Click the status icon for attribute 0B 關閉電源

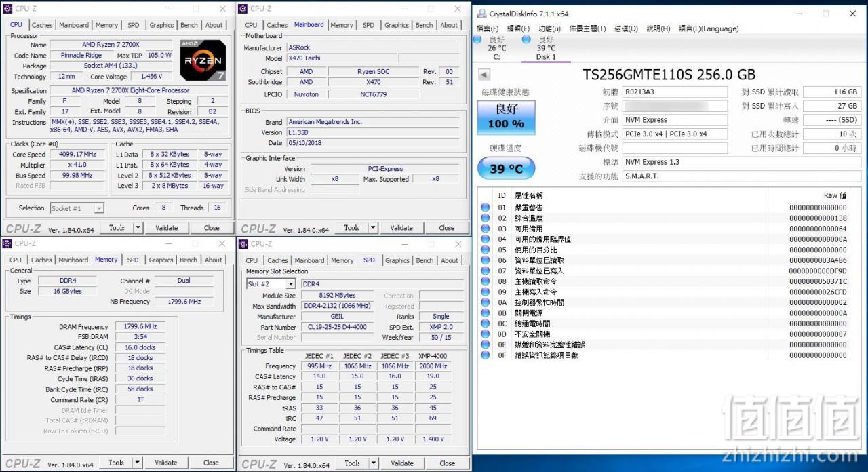[486, 313]
